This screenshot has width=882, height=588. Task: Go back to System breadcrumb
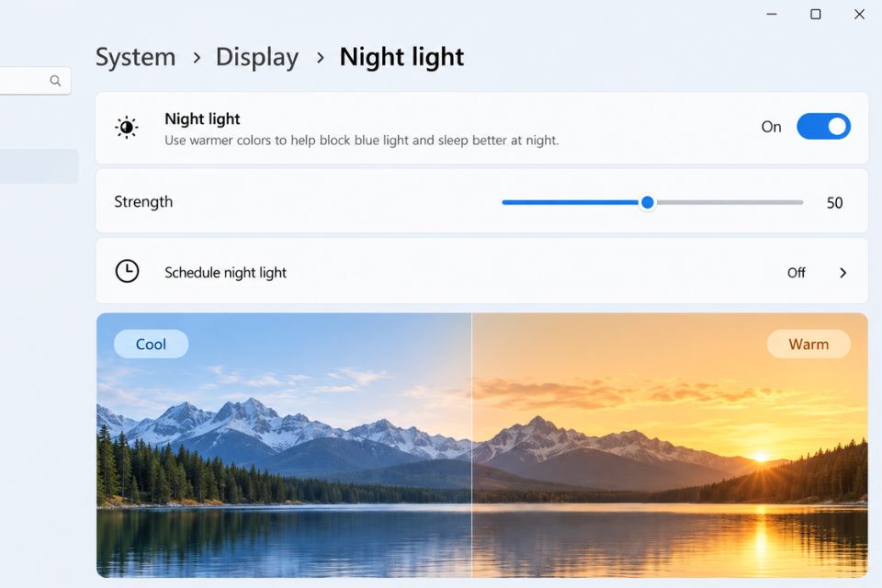coord(136,57)
